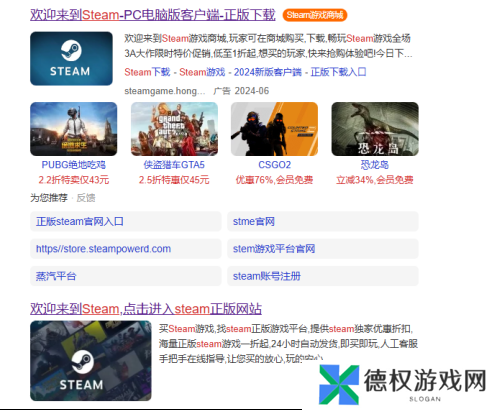502x410 pixels.
Task: Click the 2.5折特惠仅45元 price text
Action: coord(174,180)
